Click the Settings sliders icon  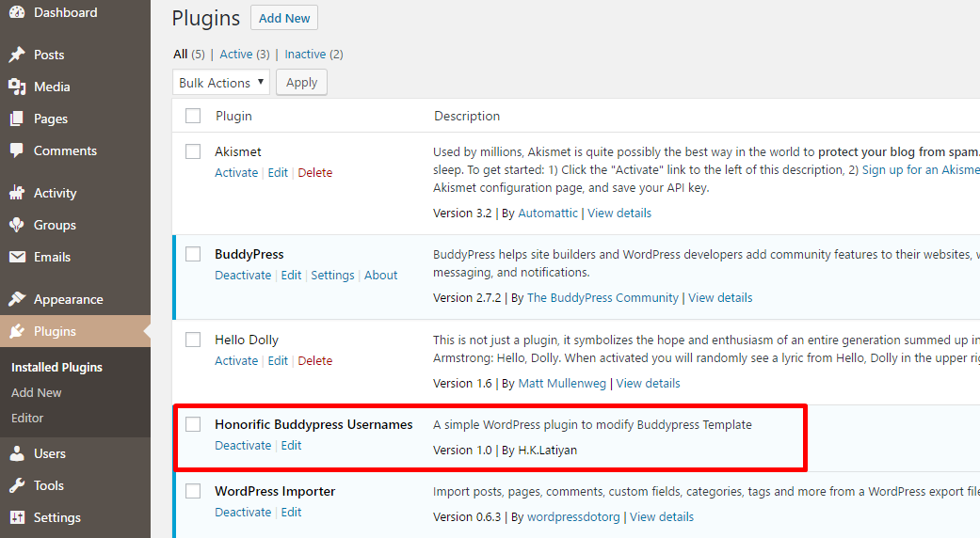click(17, 517)
